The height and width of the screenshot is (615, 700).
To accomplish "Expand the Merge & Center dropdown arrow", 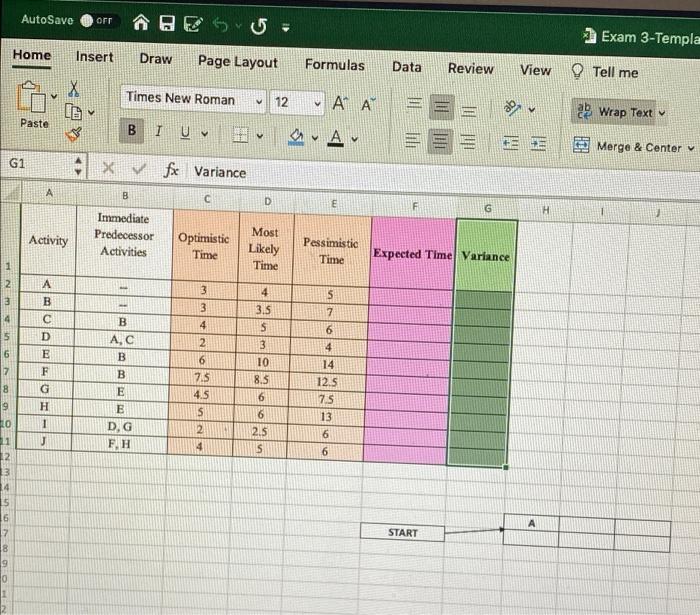I will click(691, 148).
